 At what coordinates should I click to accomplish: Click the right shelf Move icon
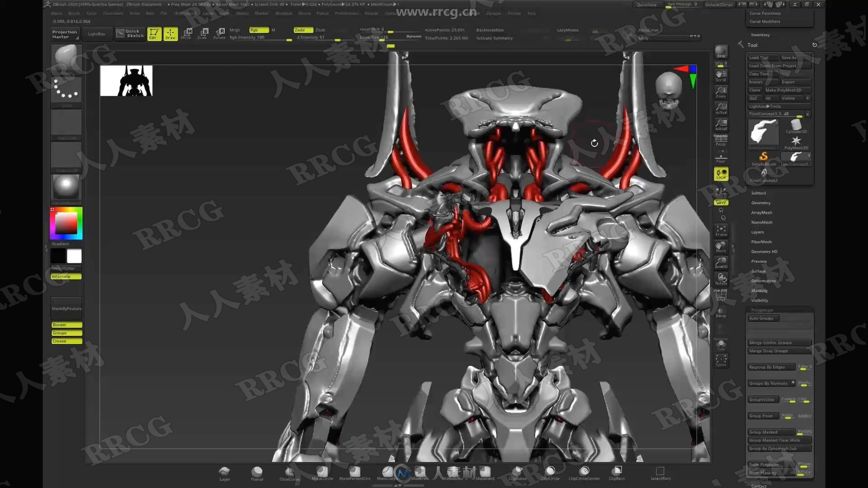721,247
